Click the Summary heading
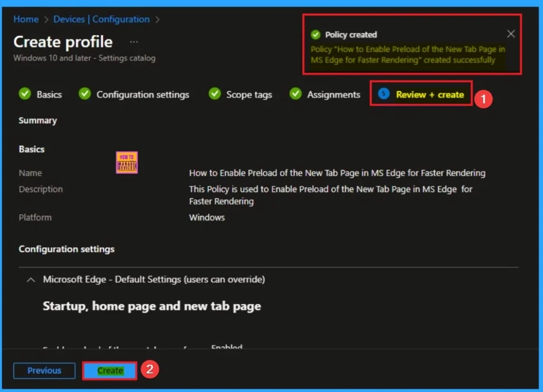543x392 pixels. 38,120
